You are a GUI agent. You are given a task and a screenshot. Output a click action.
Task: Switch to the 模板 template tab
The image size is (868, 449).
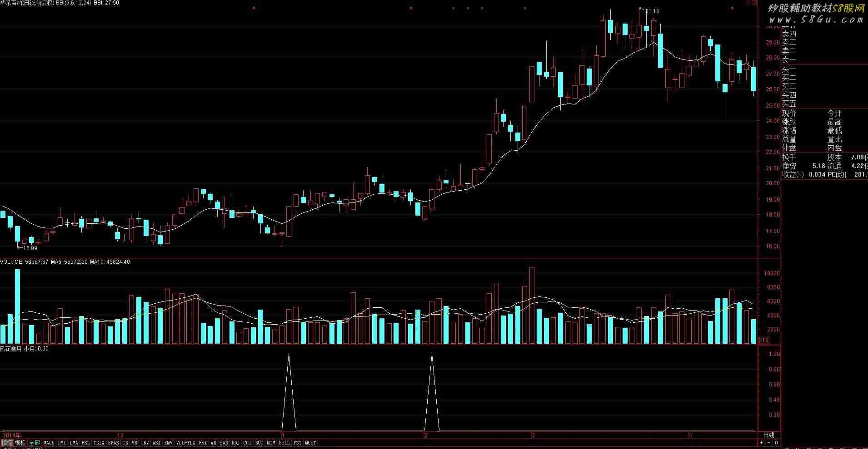pos(20,443)
